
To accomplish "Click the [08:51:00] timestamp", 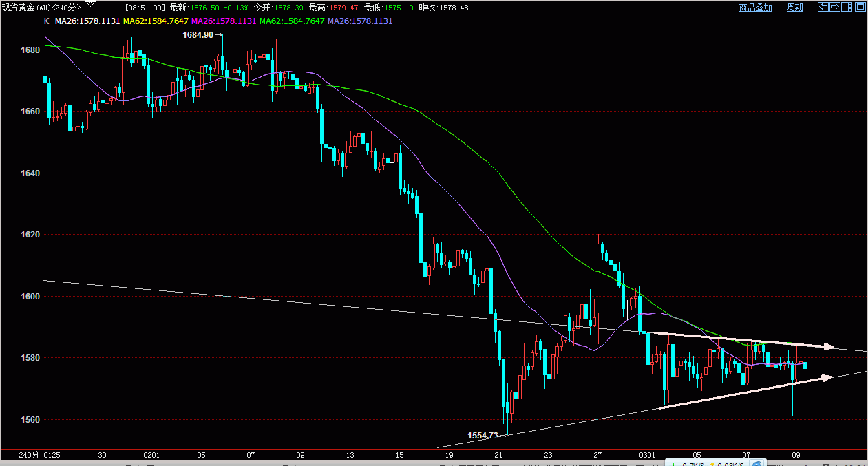I will (x=145, y=7).
